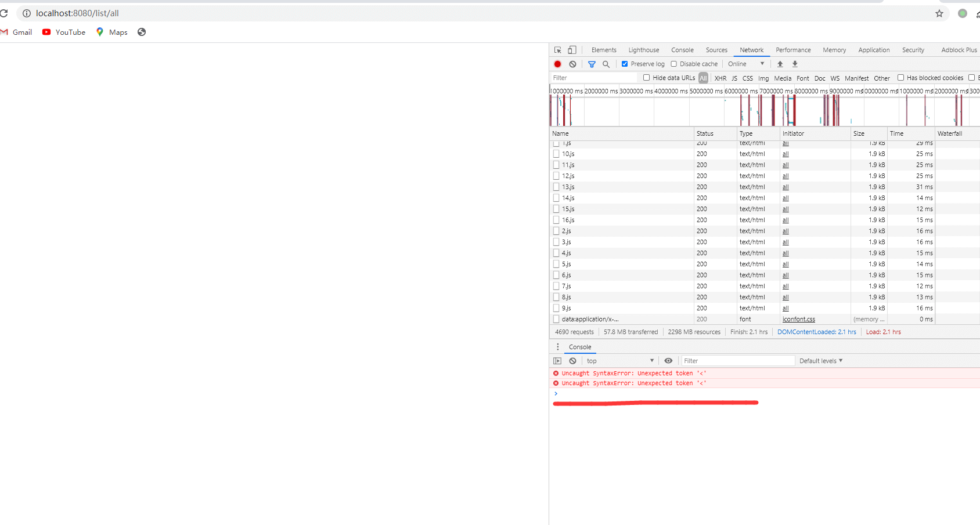Toggle the device toolbar icon
The height and width of the screenshot is (525, 980).
572,50
